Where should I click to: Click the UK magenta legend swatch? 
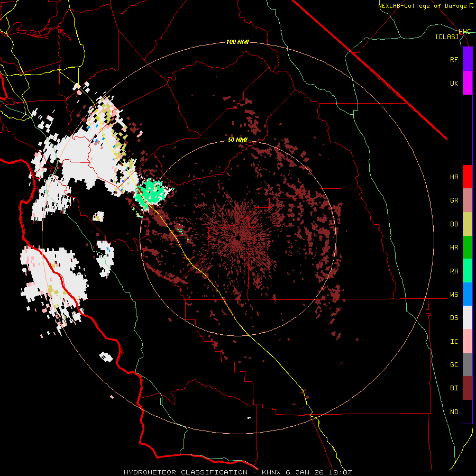point(467,83)
